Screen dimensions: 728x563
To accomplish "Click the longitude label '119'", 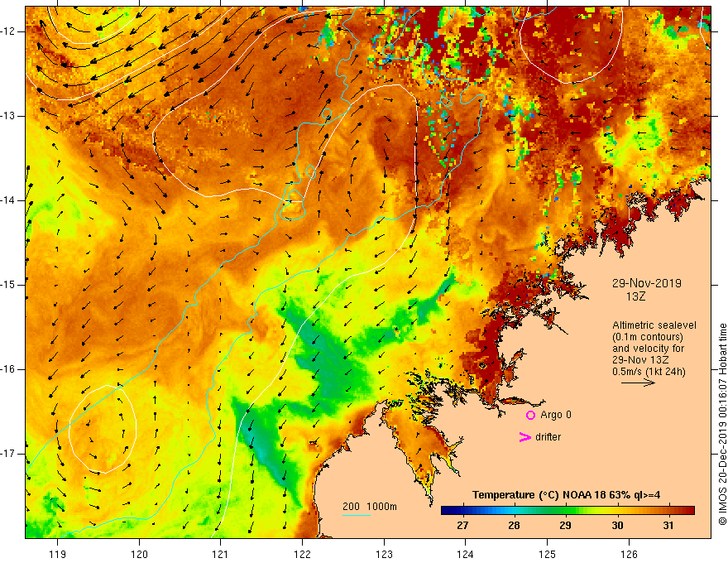I will tap(58, 554).
